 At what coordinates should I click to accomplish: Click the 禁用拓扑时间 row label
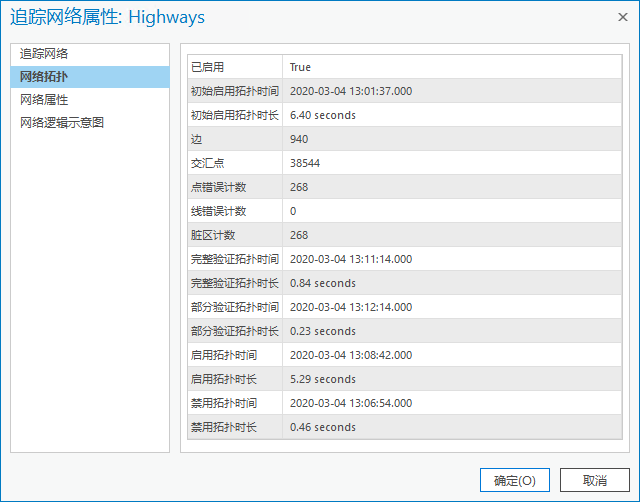(x=224, y=403)
